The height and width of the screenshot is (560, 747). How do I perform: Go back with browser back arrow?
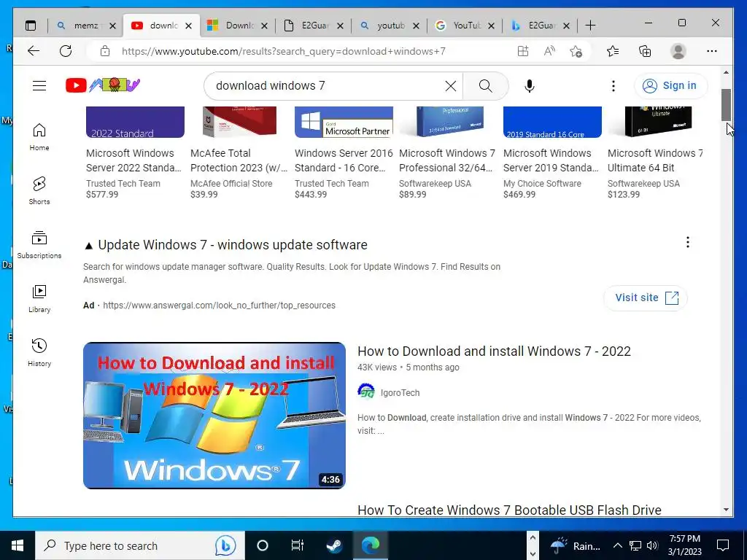click(34, 51)
